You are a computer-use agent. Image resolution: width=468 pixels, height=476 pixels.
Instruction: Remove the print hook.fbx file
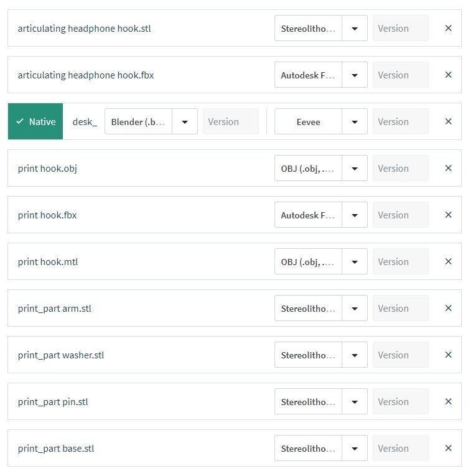[448, 215]
